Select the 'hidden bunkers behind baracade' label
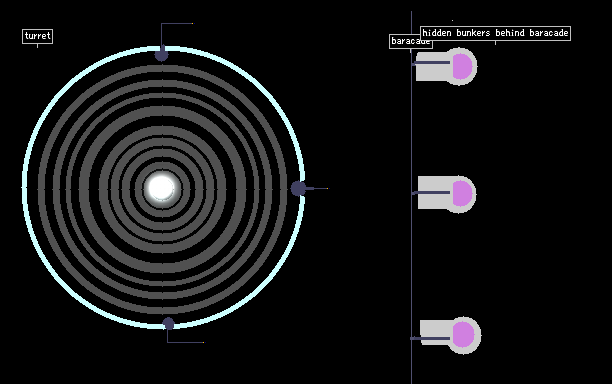The image size is (612, 384). click(x=495, y=33)
